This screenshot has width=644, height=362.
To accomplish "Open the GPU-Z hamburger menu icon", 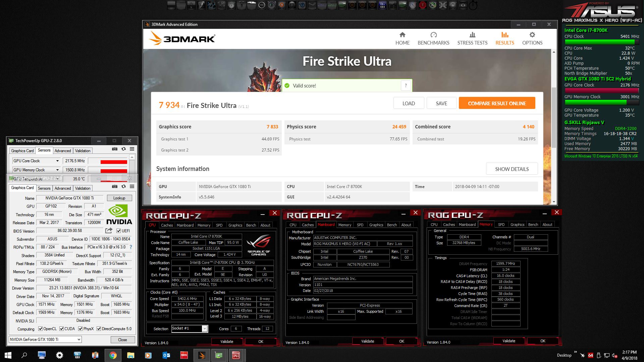I will (132, 186).
